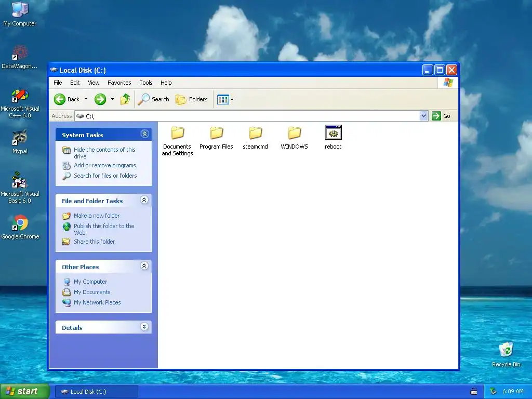Select Microsoft Visual C++ 6.0 shortcut
Screen dimensions: 532x399
20,103
